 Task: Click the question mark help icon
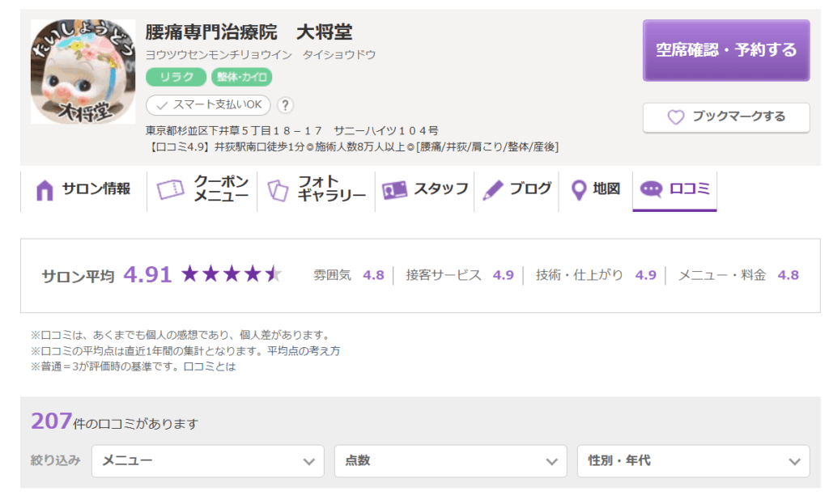(x=285, y=105)
